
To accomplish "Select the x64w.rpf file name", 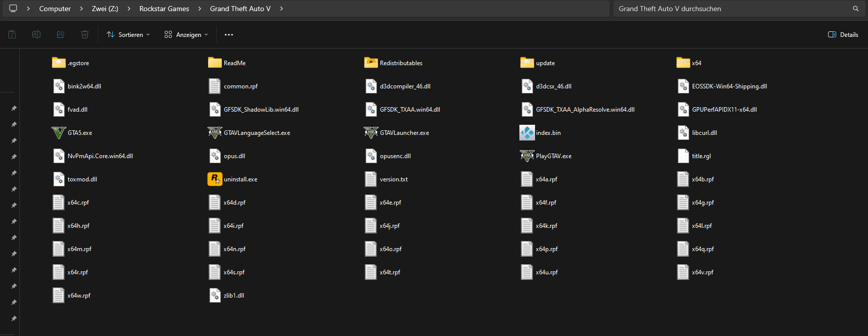I will tap(79, 296).
